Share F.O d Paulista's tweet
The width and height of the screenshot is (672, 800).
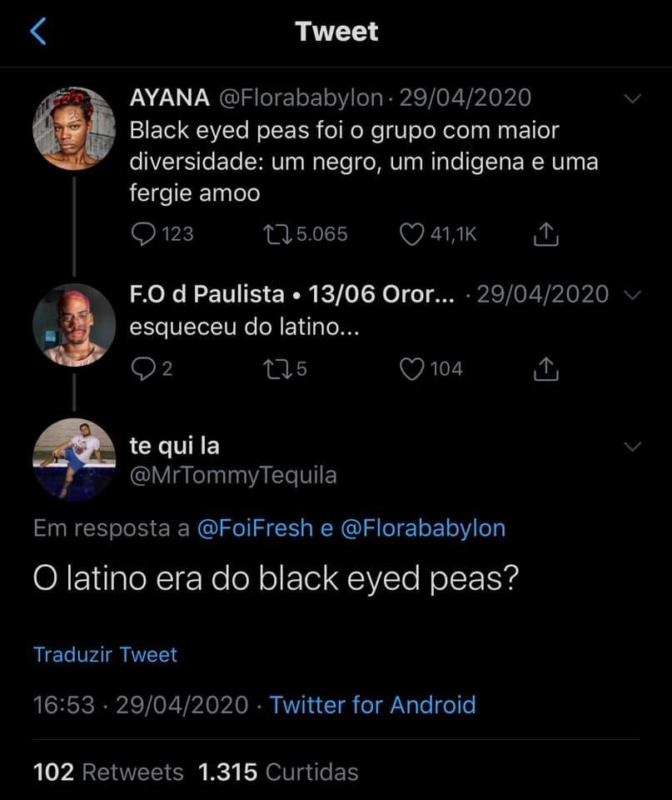click(545, 368)
